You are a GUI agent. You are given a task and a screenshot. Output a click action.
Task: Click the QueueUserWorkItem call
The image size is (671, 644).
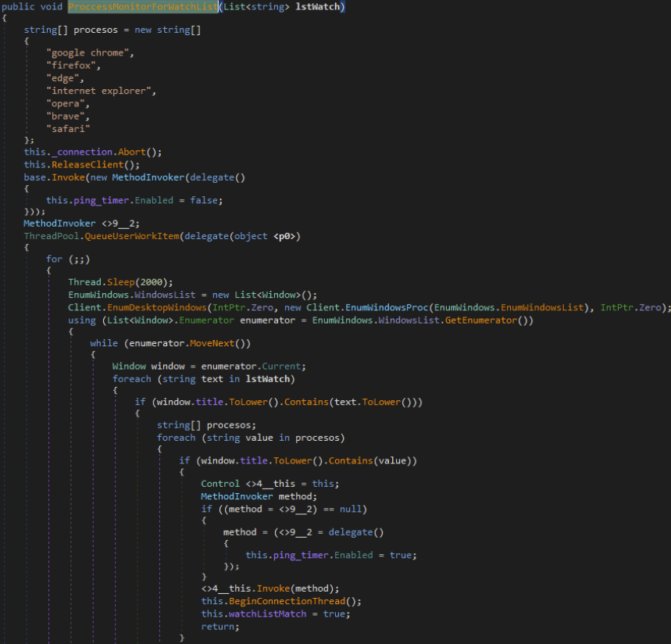pos(132,236)
